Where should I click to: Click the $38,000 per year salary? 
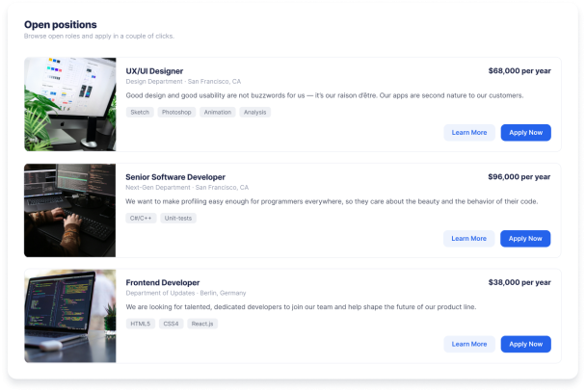[519, 282]
